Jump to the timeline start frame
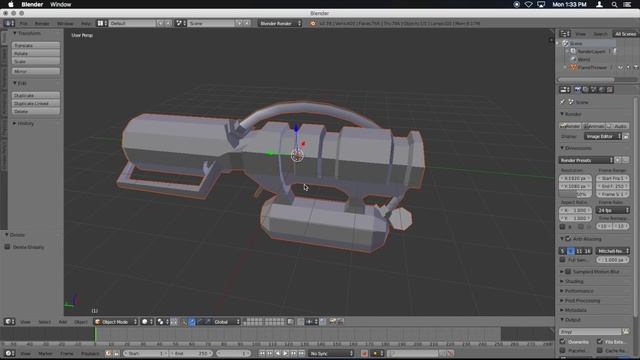 point(262,353)
